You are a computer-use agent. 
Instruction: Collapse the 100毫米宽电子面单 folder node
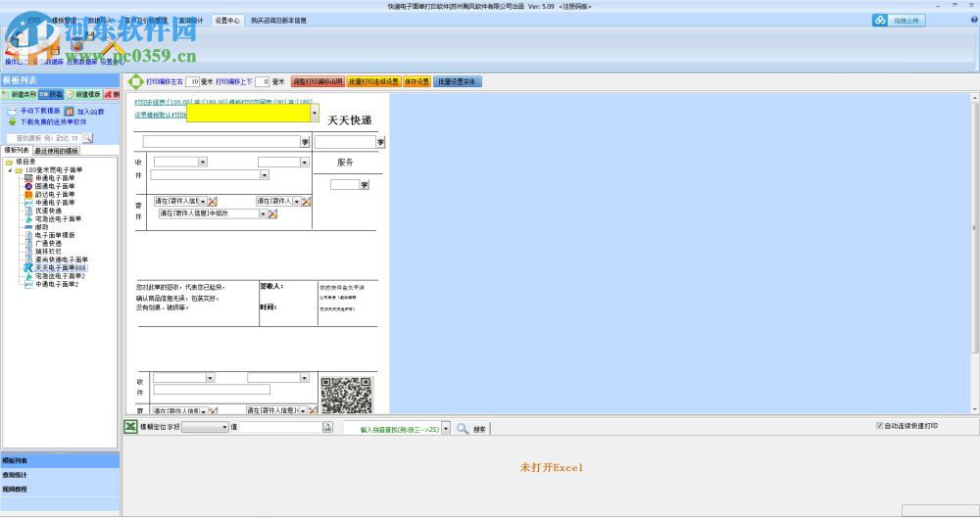tap(10, 170)
